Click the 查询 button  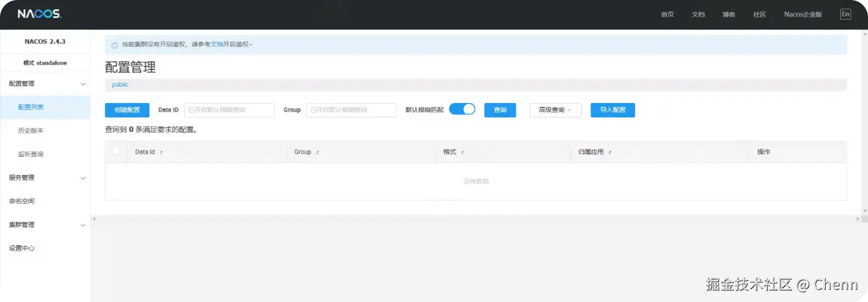(500, 110)
